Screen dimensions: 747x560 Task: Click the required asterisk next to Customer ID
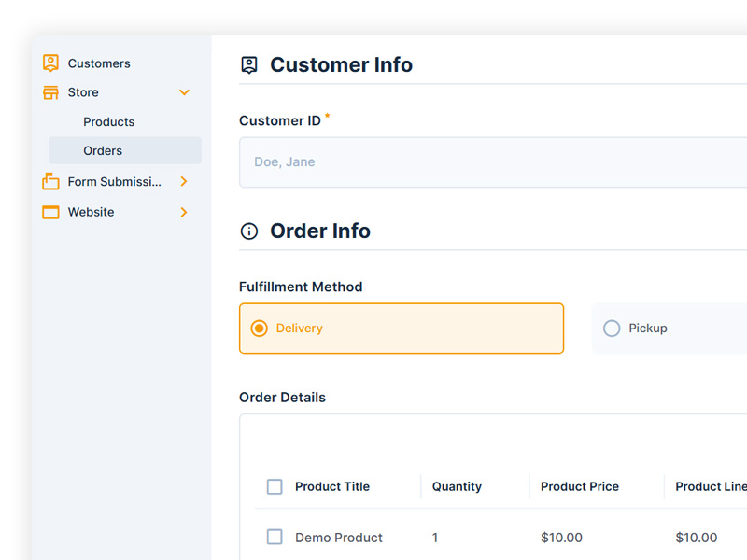click(329, 114)
